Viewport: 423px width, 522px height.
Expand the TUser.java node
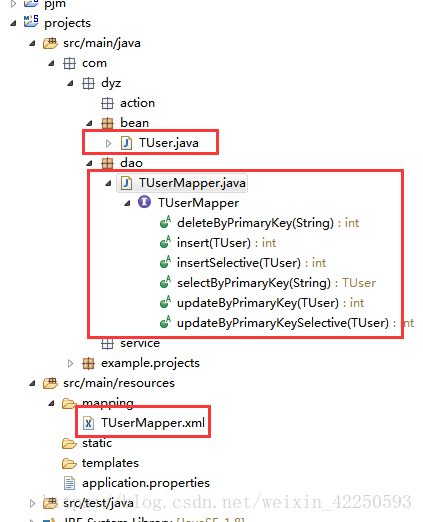[x=108, y=143]
